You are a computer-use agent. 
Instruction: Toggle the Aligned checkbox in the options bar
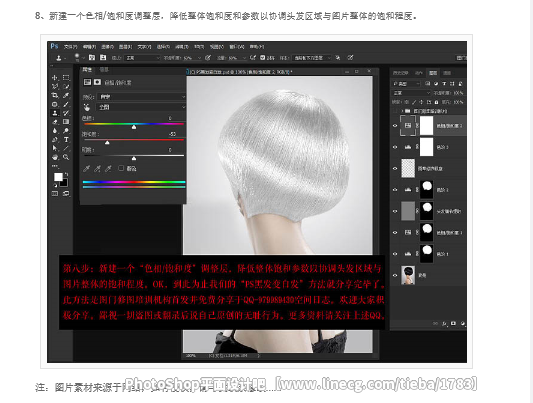(x=262, y=58)
